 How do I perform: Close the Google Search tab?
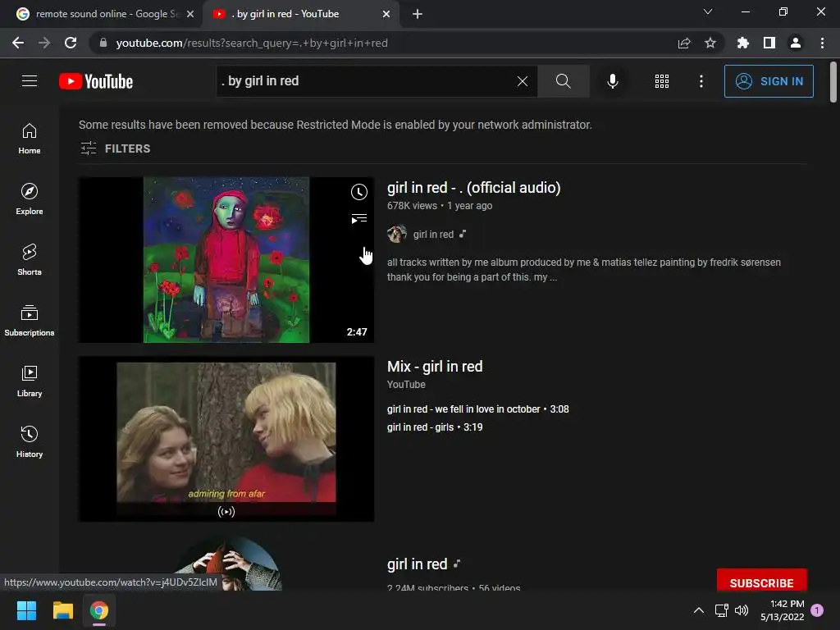click(x=190, y=14)
